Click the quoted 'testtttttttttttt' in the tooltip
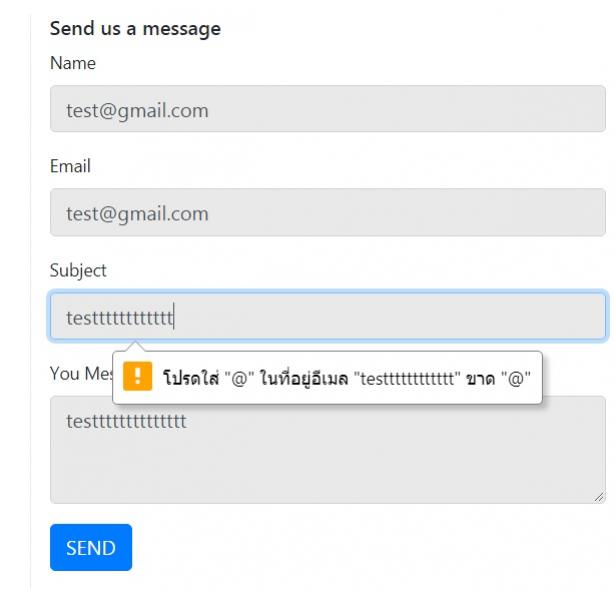The width and height of the screenshot is (615, 591). [407, 379]
